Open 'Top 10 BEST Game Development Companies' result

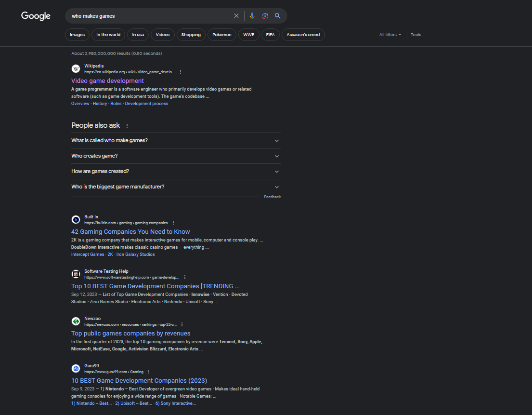click(156, 286)
